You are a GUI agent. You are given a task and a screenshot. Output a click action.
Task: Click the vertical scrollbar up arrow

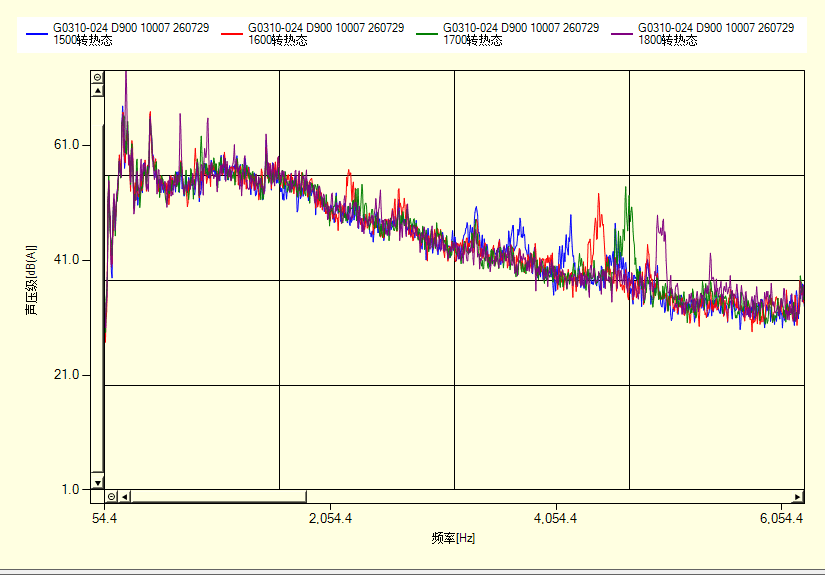pos(97,90)
